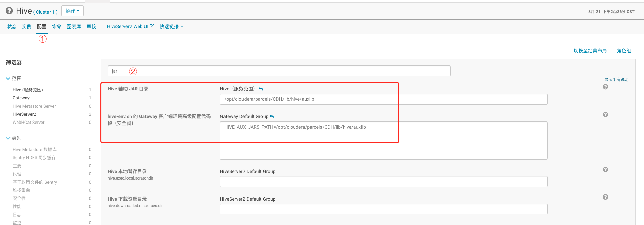This screenshot has width=644, height=225.
Task: Click the jar search input field
Action: (x=279, y=71)
